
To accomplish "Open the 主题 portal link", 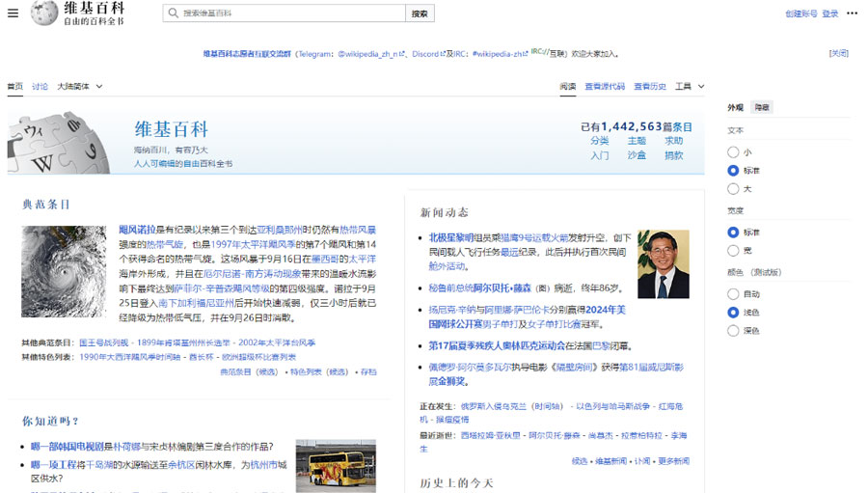I will point(637,141).
